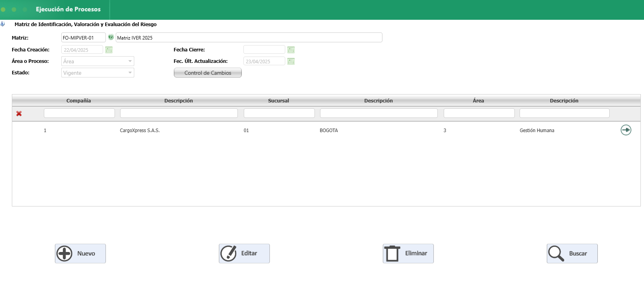Image resolution: width=644 pixels, height=284 pixels.
Task: Click the Nuevo button
Action: (80, 254)
